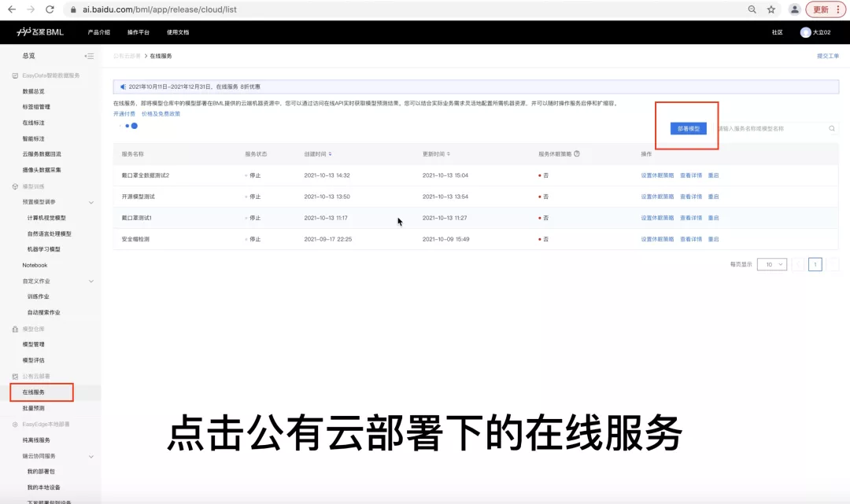Click the EasyEdge本地部署 section icon
The image size is (850, 504).
point(15,425)
